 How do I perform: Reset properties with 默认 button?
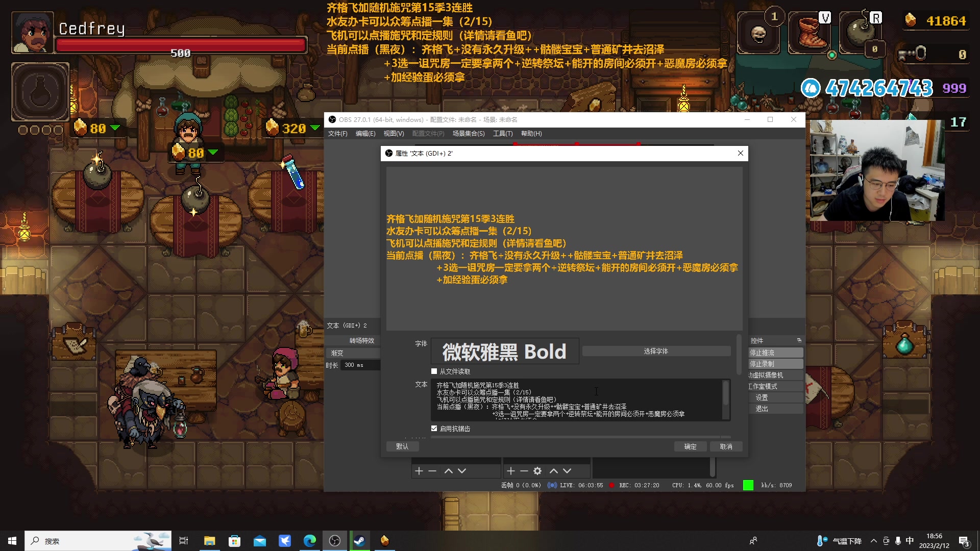click(x=402, y=446)
